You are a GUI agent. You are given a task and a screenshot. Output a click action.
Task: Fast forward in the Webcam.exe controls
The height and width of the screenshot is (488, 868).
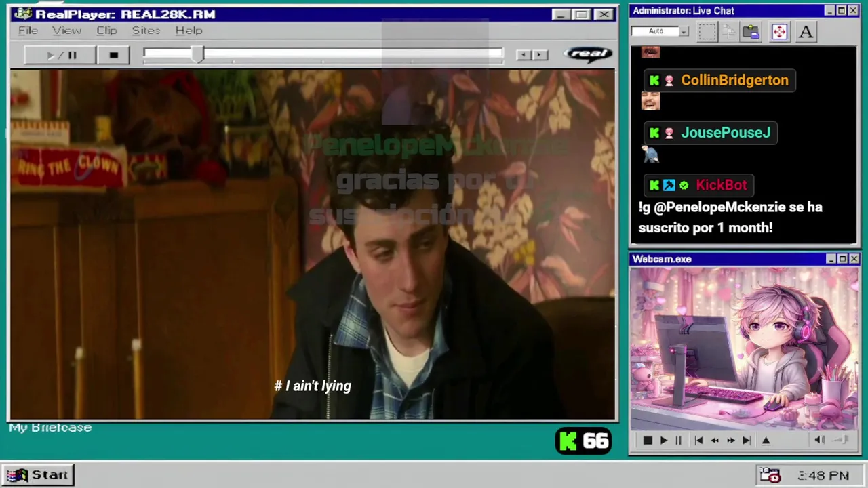(x=730, y=441)
